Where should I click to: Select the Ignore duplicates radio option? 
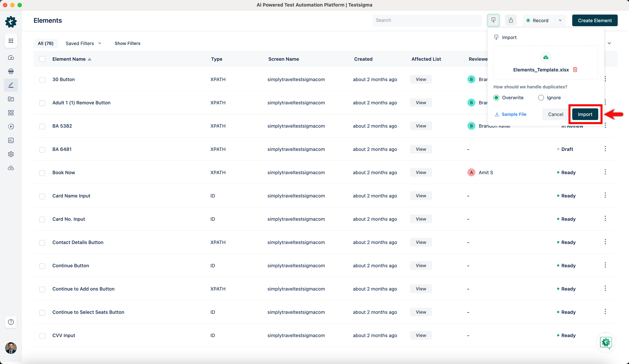click(x=541, y=98)
